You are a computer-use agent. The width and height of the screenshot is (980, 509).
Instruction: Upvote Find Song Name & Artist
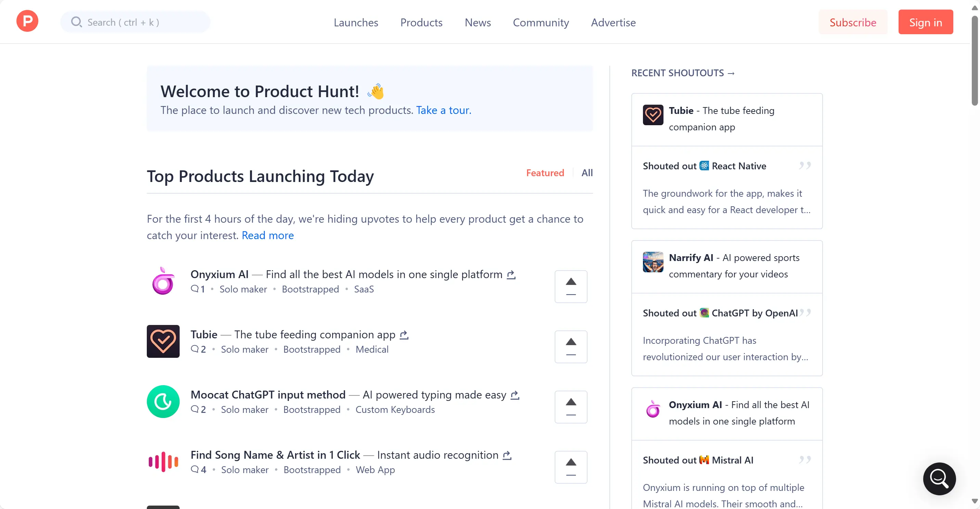click(571, 467)
